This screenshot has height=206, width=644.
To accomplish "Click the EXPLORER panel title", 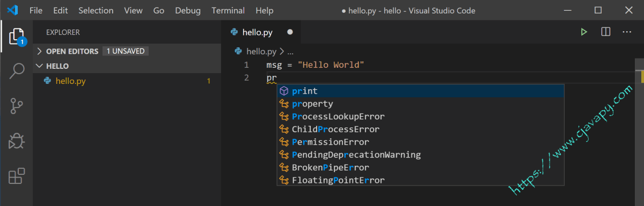I will (x=63, y=32).
